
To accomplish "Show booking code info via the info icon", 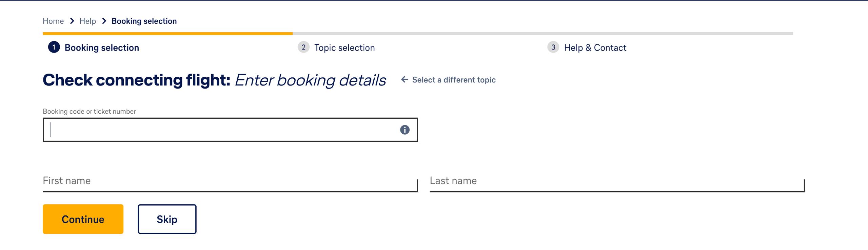I will click(405, 130).
